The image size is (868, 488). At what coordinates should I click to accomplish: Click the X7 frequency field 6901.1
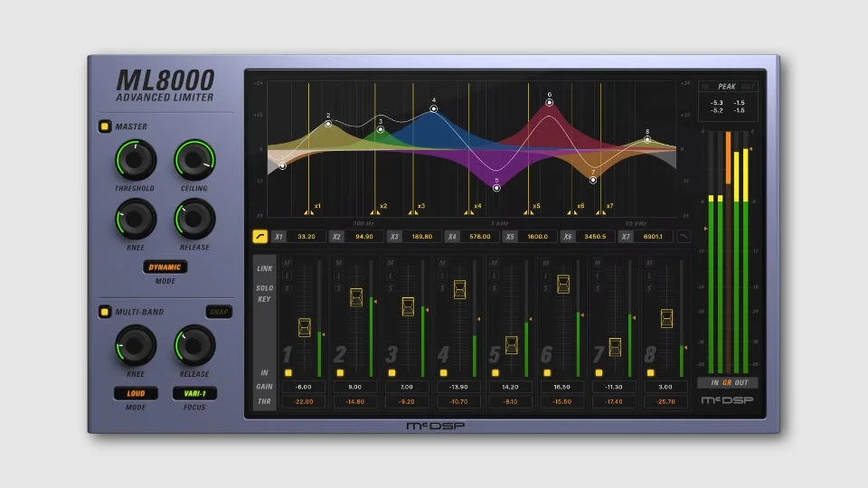(x=653, y=236)
